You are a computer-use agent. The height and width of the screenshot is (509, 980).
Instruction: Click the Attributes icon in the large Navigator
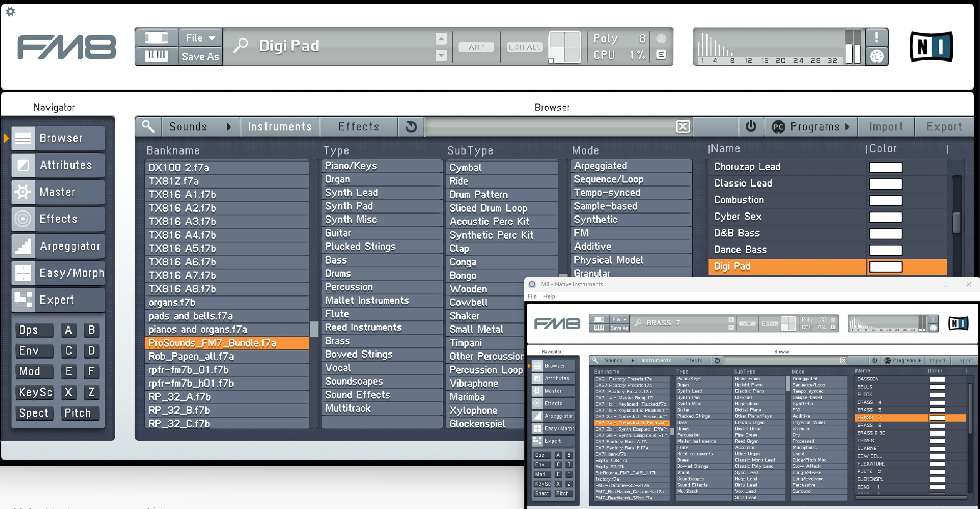pos(23,165)
